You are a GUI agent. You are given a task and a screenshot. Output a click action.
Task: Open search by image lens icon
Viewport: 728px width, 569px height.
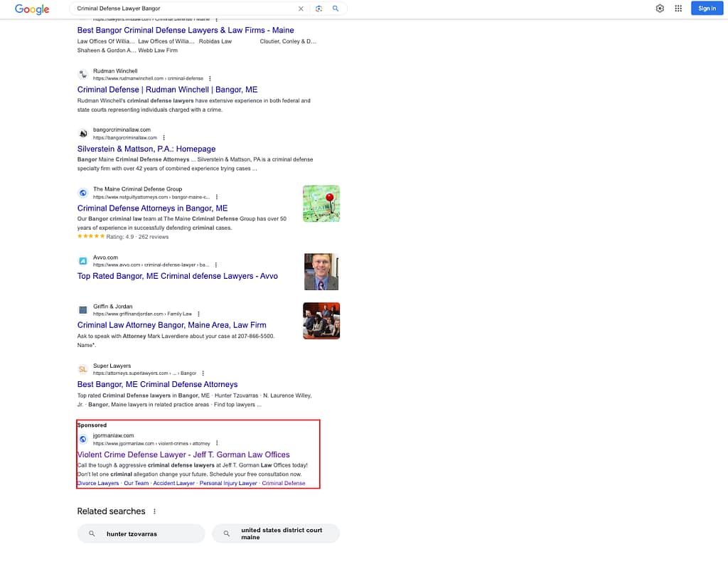click(318, 9)
